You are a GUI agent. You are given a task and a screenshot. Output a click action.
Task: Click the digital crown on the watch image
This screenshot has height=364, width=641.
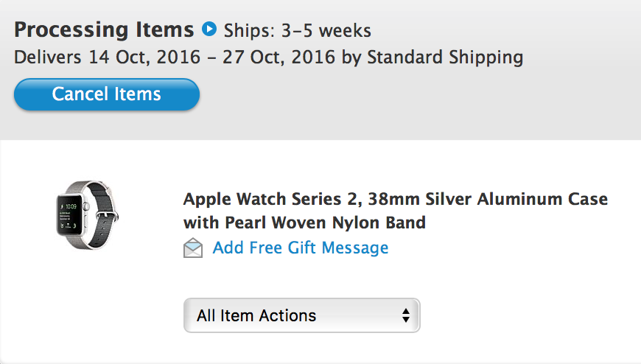86,207
